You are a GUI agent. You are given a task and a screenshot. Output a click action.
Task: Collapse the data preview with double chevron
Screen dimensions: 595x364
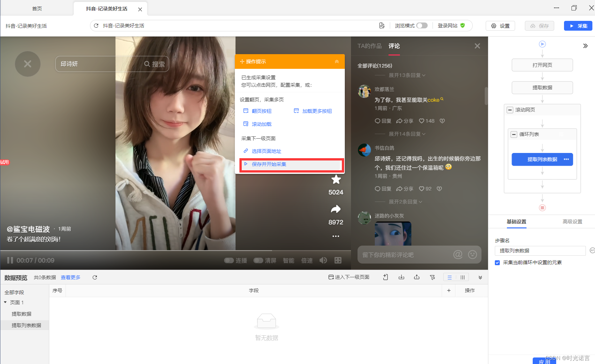coord(480,277)
